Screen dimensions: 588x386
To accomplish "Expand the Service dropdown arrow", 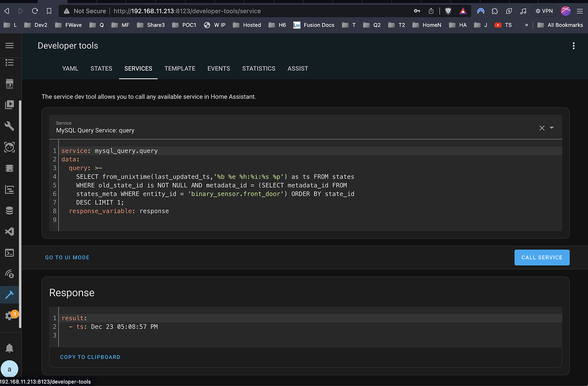I will click(552, 128).
